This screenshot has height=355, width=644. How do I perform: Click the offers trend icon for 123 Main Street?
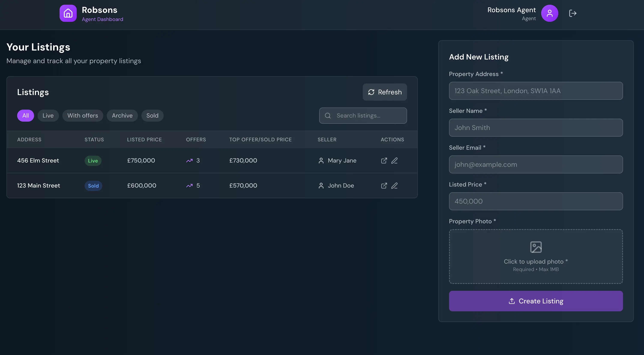point(190,186)
